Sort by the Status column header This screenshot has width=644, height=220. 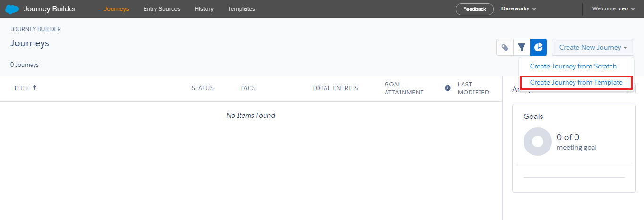point(203,88)
